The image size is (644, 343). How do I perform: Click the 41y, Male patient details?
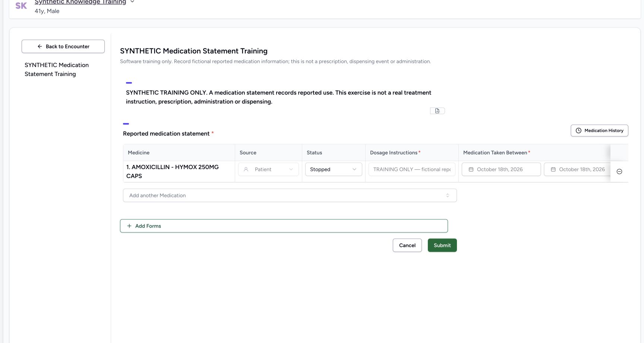(47, 11)
